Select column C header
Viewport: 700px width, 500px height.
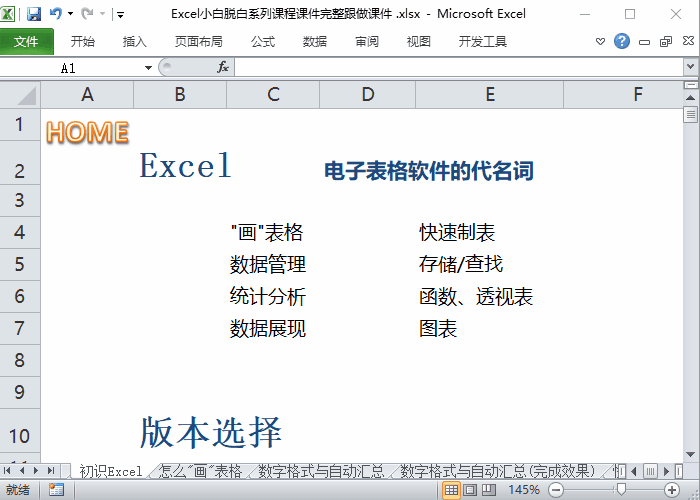tap(273, 95)
